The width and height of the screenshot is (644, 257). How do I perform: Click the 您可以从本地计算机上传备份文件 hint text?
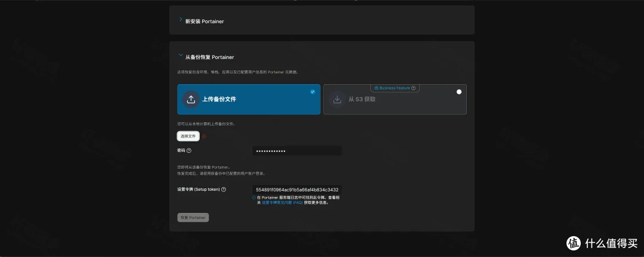click(x=206, y=123)
